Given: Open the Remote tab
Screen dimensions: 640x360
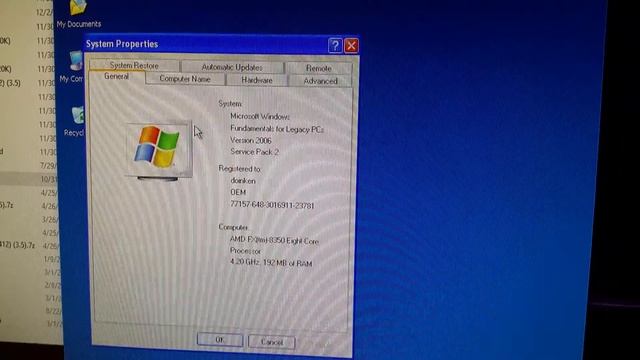Looking at the screenshot, I should tap(318, 68).
